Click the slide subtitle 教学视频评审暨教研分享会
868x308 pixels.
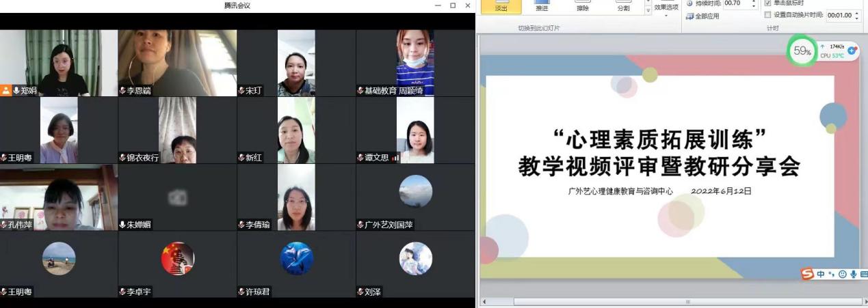(659, 167)
